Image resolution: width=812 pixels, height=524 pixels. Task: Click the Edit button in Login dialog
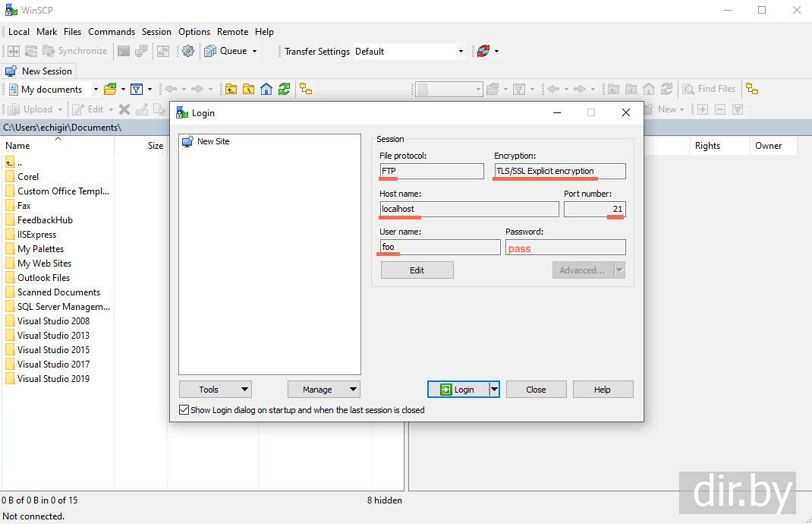point(417,270)
